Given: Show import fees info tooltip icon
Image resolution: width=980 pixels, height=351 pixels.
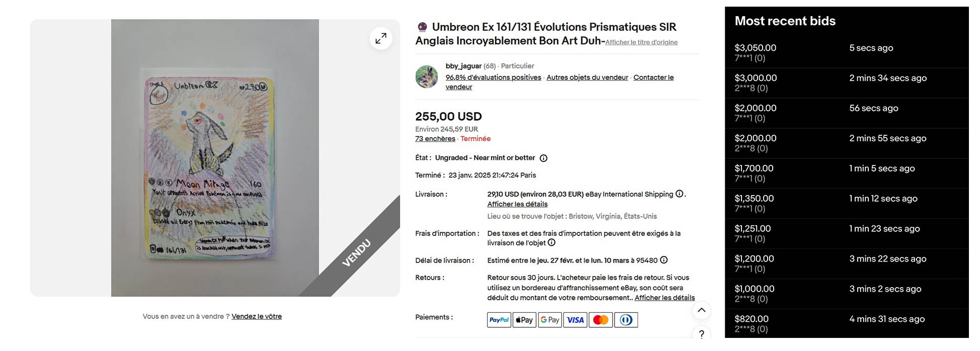Looking at the screenshot, I should (x=552, y=243).
